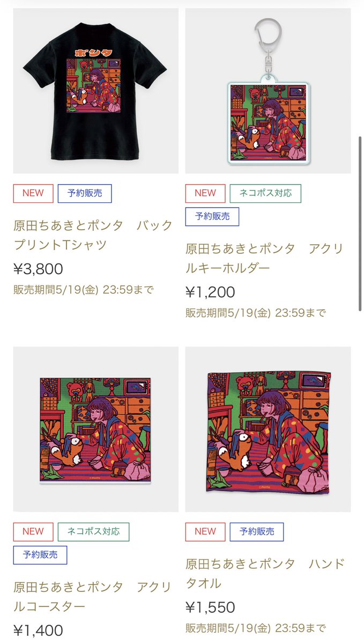Image resolution: width=364 pixels, height=644 pixels.
Task: Click the 予約販売 tag under the hand towel
Action: (x=257, y=532)
